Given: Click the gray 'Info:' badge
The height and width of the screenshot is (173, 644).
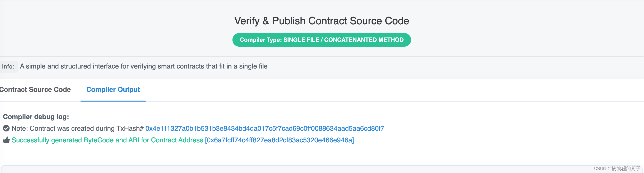Looking at the screenshot, I should [x=8, y=67].
